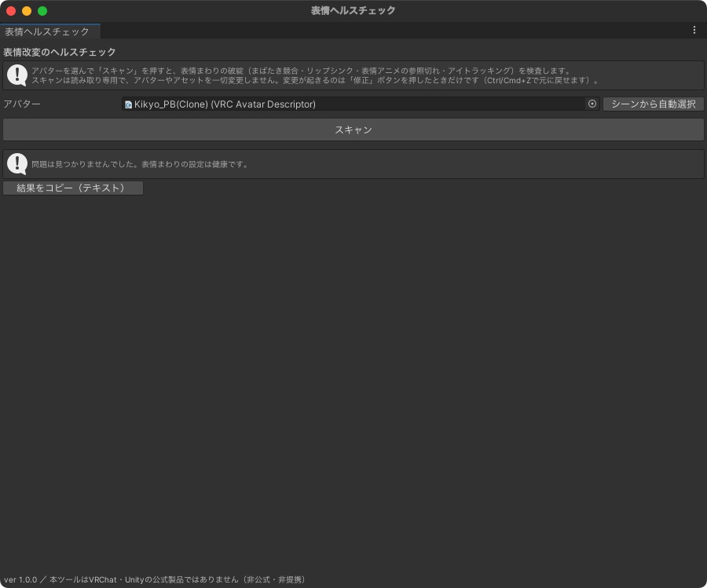
Task: Click シーンから自動選択 button
Action: click(654, 104)
